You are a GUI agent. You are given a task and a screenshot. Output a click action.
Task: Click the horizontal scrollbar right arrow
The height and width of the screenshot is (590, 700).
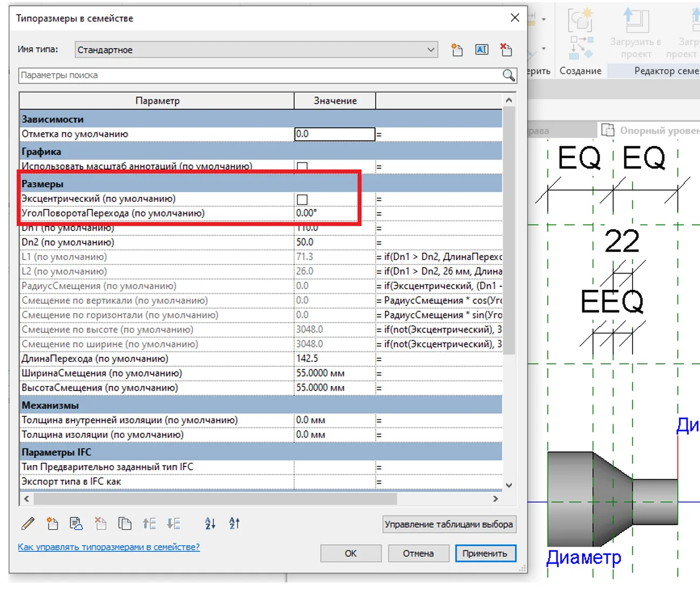(x=495, y=499)
